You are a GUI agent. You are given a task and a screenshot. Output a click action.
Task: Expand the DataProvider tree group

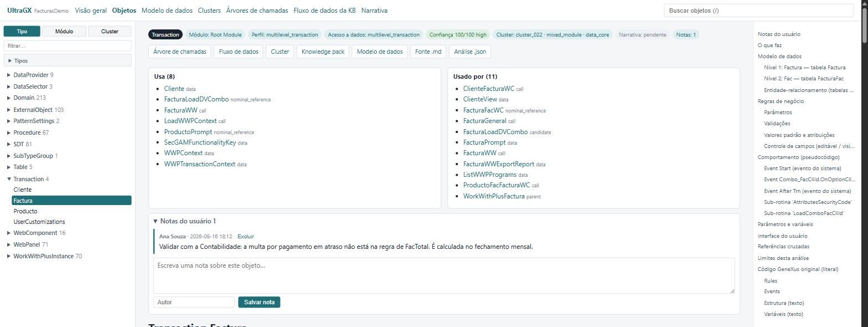click(9, 75)
